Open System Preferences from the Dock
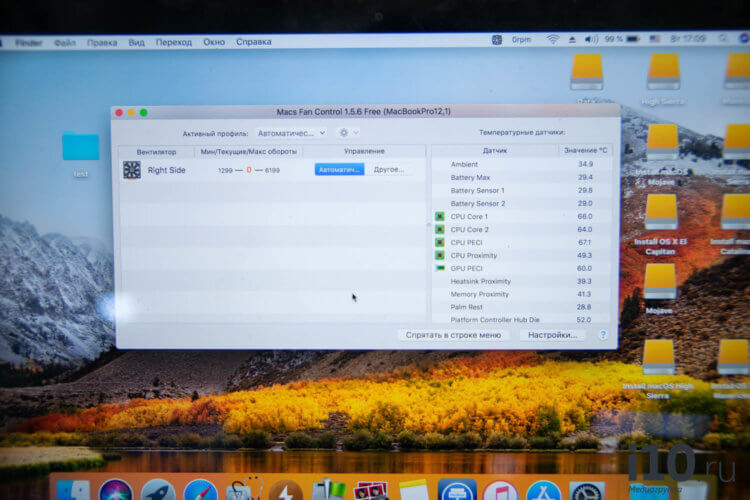Image resolution: width=750 pixels, height=500 pixels. [x=586, y=491]
